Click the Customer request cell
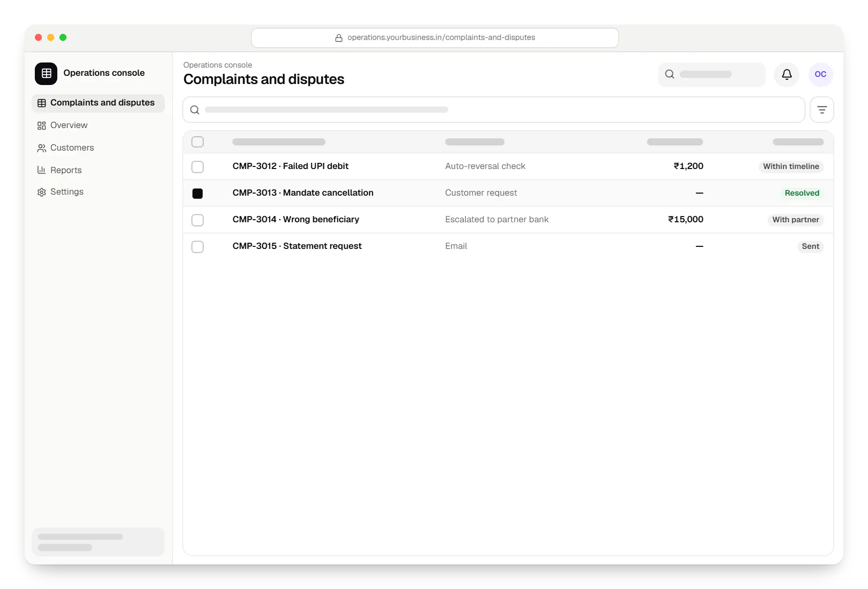868x589 pixels. pos(481,193)
